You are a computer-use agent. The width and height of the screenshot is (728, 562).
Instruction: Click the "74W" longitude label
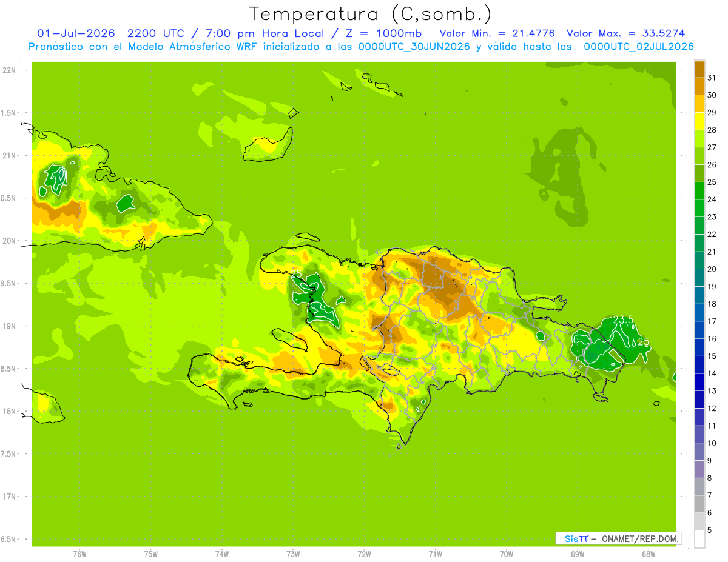[x=221, y=554]
